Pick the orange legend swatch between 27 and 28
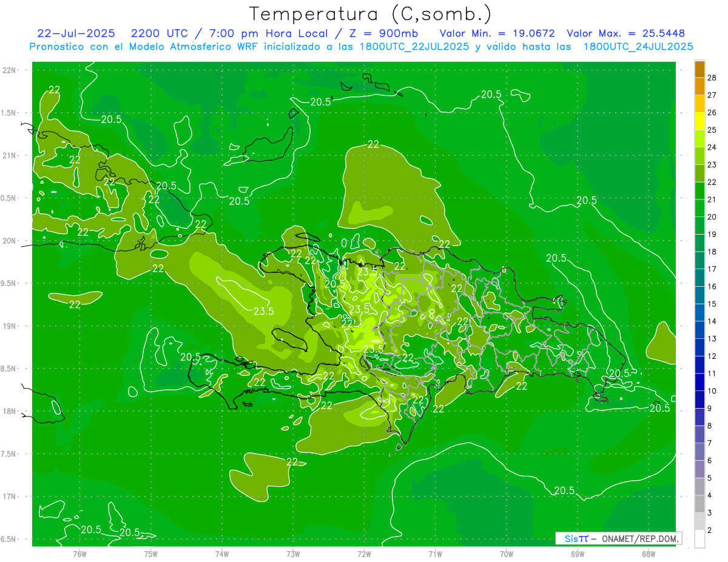Screen dimensions: 728x562 [699, 86]
